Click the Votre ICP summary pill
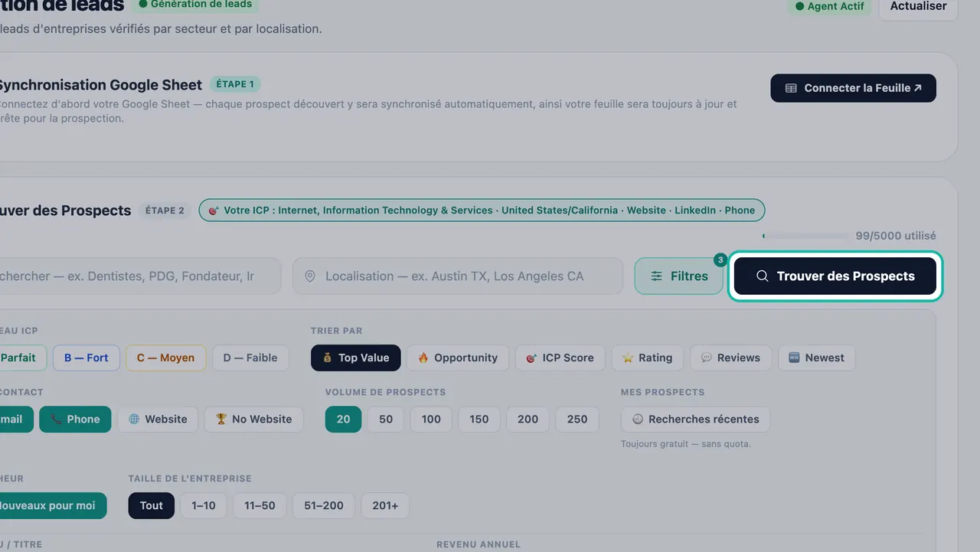The image size is (980, 552). [x=482, y=210]
